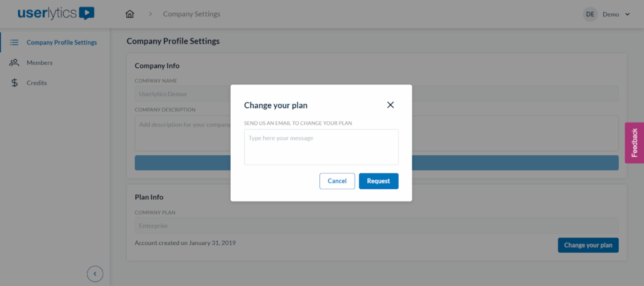Click the Company Plan field
The image size is (644, 286).
376,226
